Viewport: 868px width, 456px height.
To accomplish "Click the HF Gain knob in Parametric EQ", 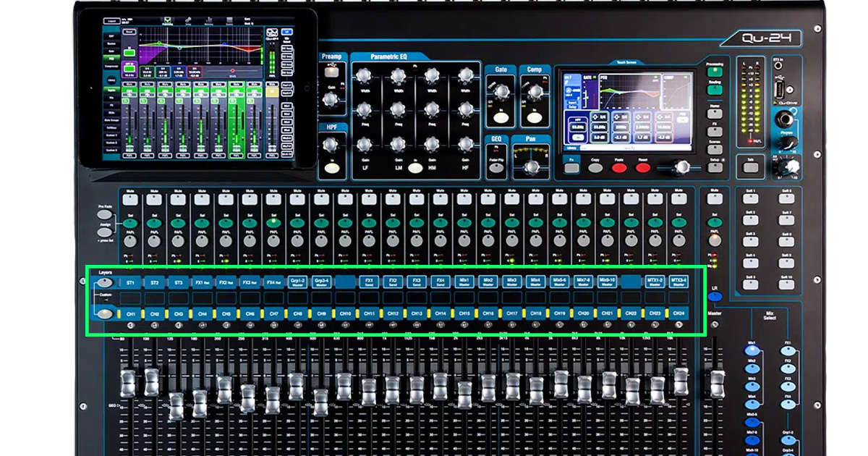I will coord(465,143).
